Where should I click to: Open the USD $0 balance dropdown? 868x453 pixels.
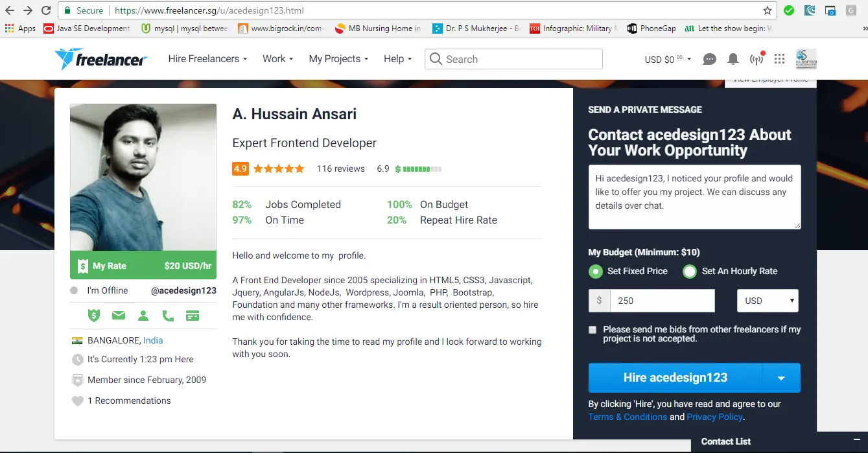pyautogui.click(x=668, y=59)
